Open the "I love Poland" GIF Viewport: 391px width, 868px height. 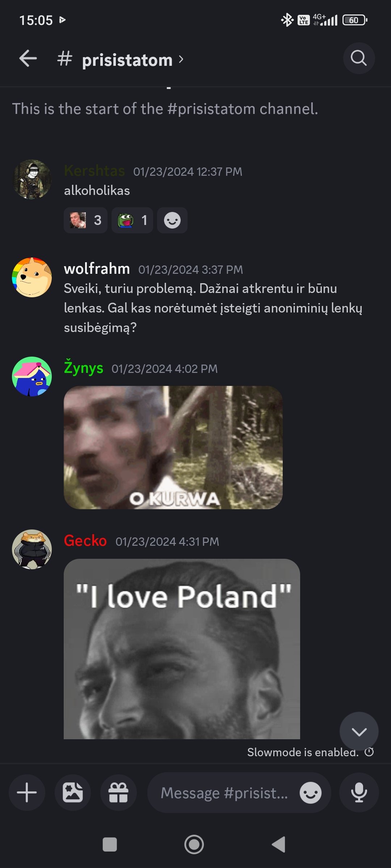tap(182, 649)
